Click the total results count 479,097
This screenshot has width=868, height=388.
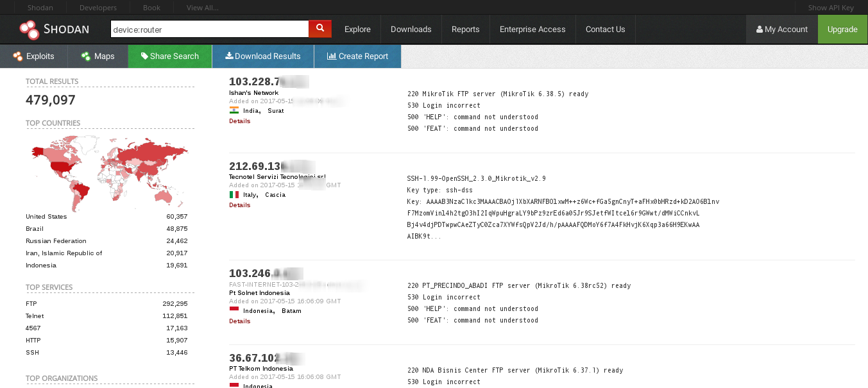pos(51,100)
